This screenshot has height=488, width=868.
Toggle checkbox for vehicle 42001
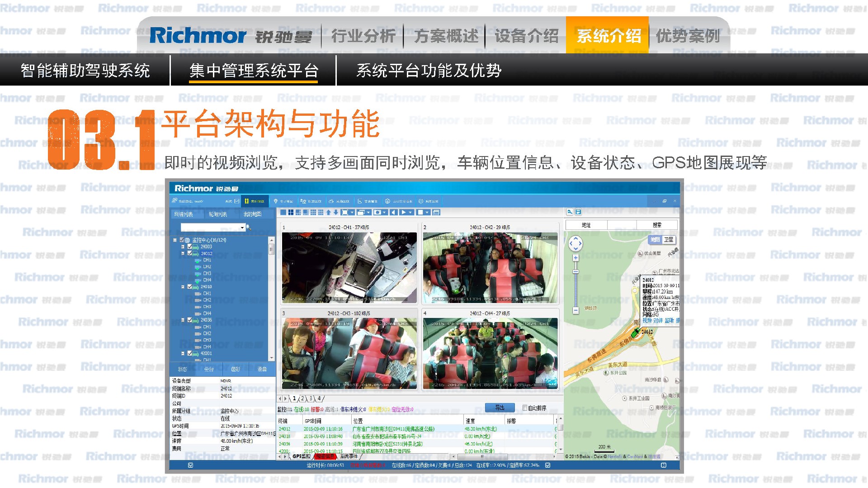click(190, 353)
